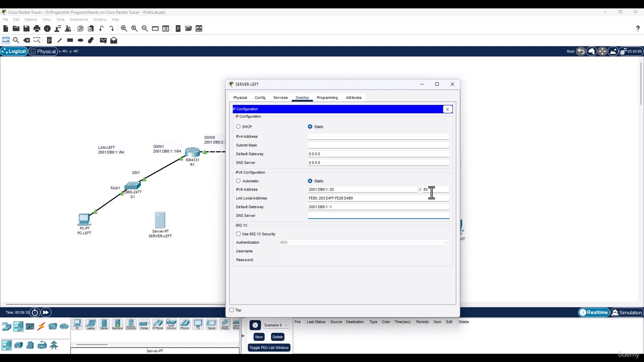The image size is (644, 362).
Task: Click the Add Simple PDU closed envelope icon
Action: [103, 40]
